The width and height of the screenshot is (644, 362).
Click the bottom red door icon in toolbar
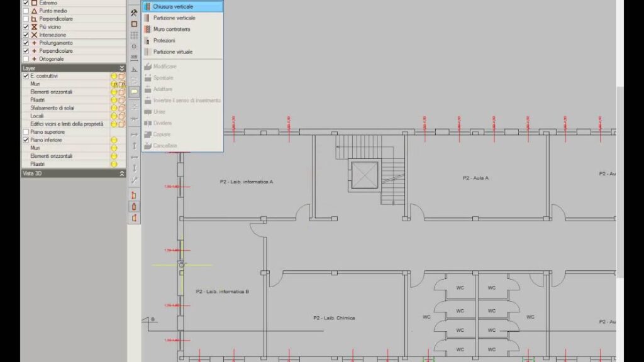[134, 218]
